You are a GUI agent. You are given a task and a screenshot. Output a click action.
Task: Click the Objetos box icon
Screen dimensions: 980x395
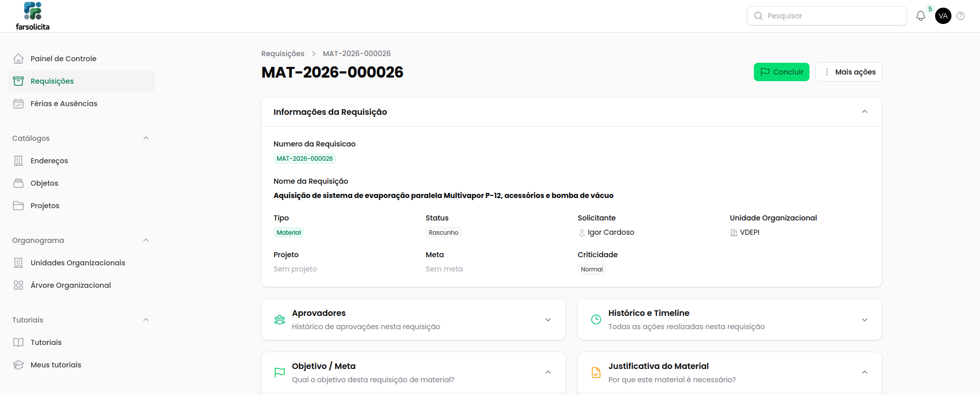tap(18, 183)
